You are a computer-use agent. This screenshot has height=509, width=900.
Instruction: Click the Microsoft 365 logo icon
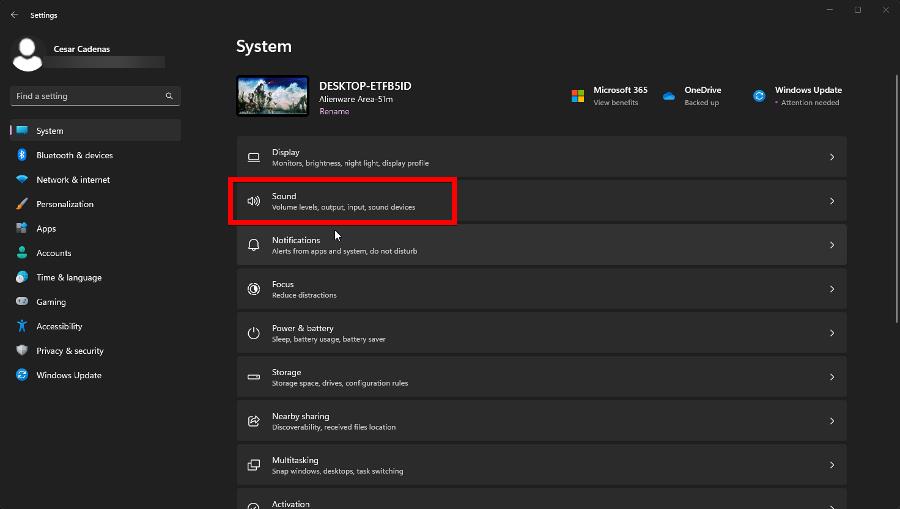578,96
